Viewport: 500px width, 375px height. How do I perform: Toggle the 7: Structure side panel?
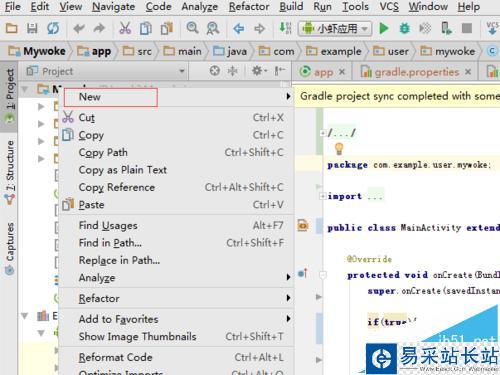tap(10, 172)
